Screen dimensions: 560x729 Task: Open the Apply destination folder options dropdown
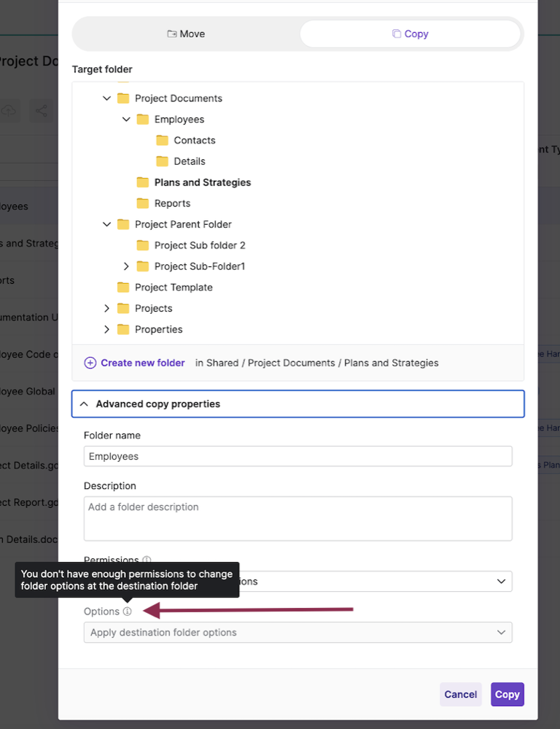point(297,632)
